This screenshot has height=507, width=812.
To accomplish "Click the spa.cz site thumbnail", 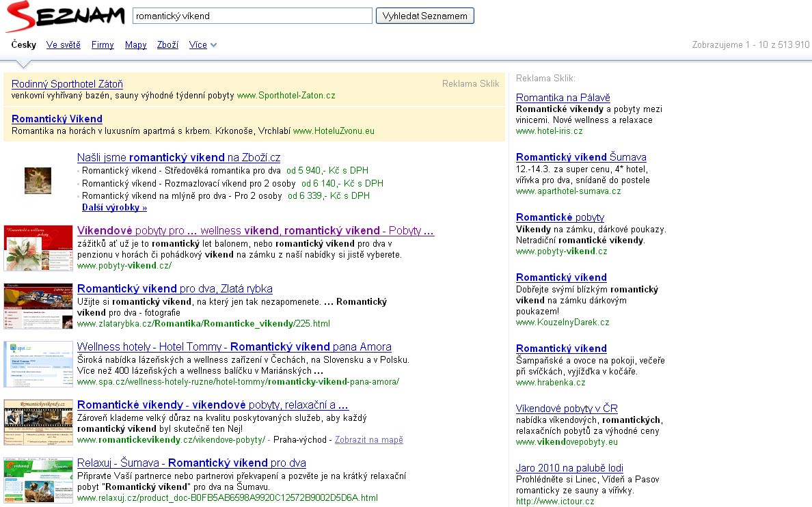I will click(38, 364).
